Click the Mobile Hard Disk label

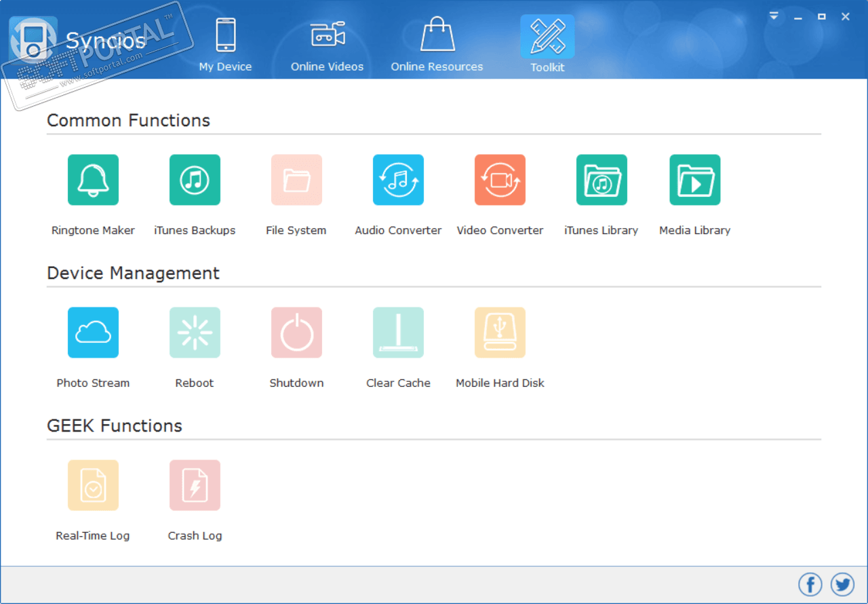click(500, 383)
